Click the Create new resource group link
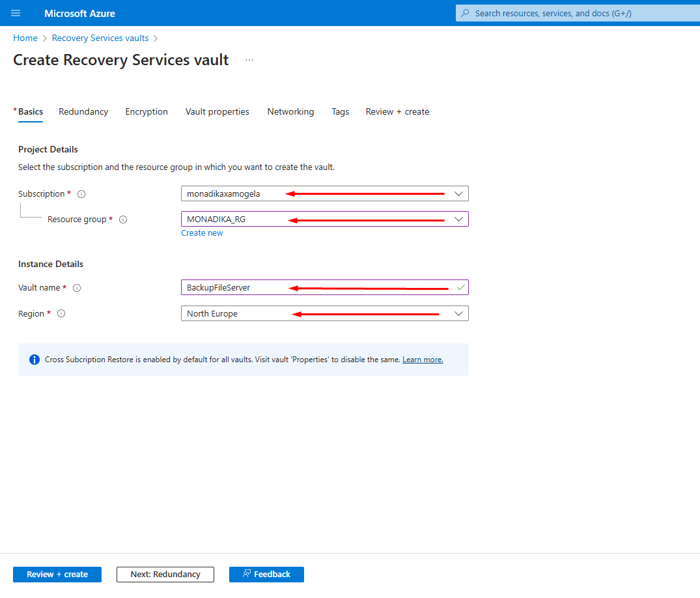 202,233
